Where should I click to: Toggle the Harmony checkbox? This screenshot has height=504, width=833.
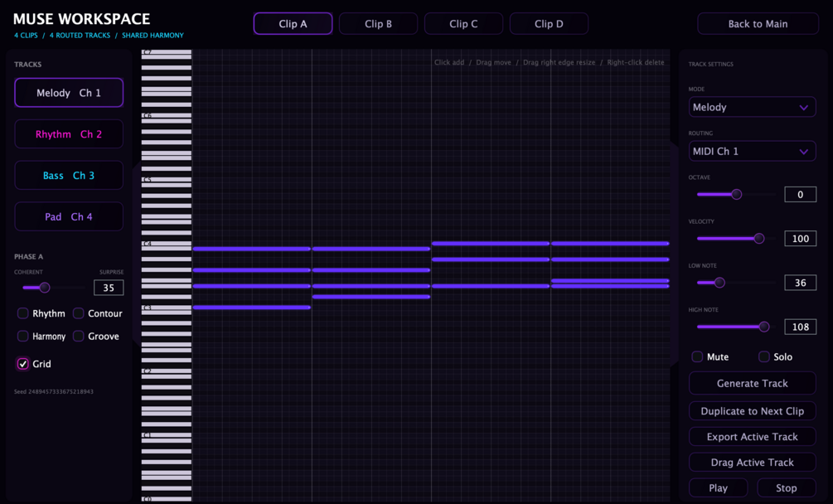click(23, 337)
